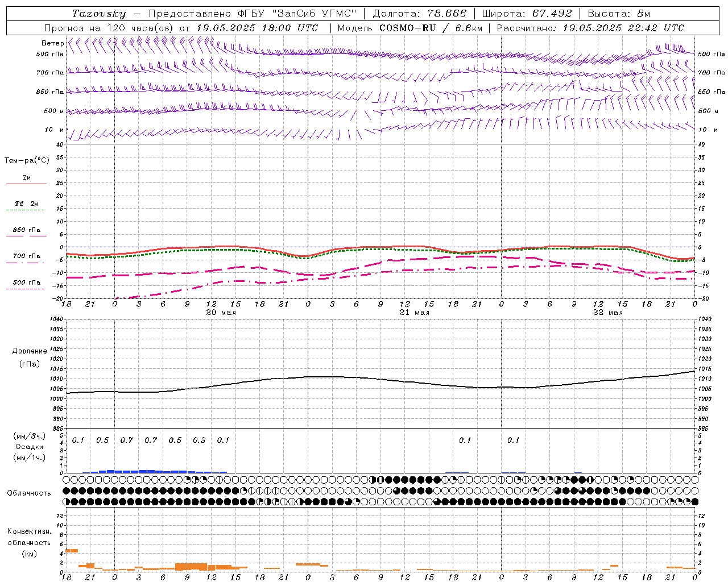Click the forecast start time 19.05.2025 18:00 UTC
The image size is (728, 582).
(x=257, y=28)
